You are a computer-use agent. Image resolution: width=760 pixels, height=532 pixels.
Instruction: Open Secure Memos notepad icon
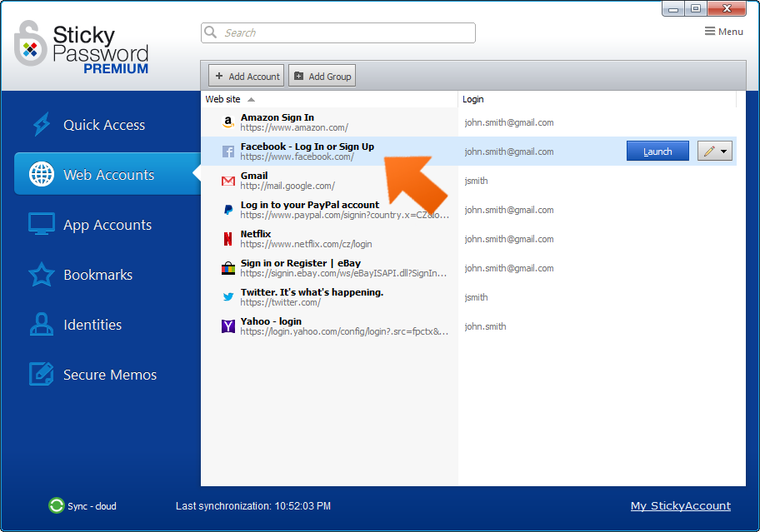coord(40,375)
